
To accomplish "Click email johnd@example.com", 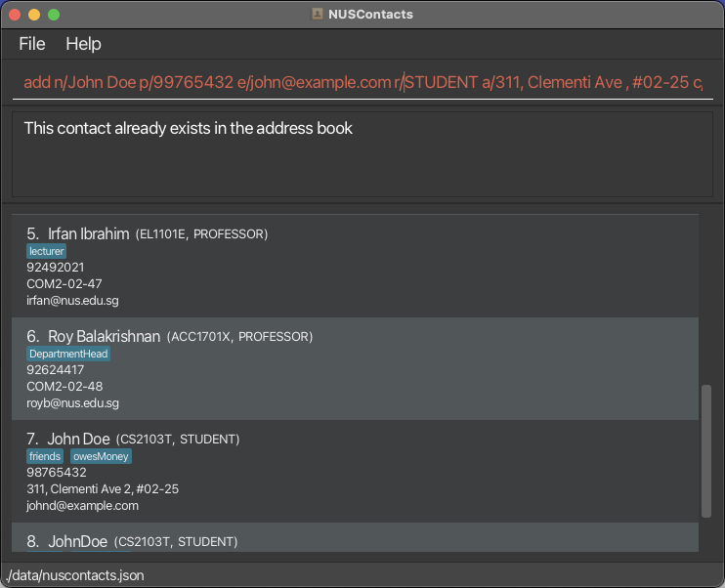I will pyautogui.click(x=82, y=506).
